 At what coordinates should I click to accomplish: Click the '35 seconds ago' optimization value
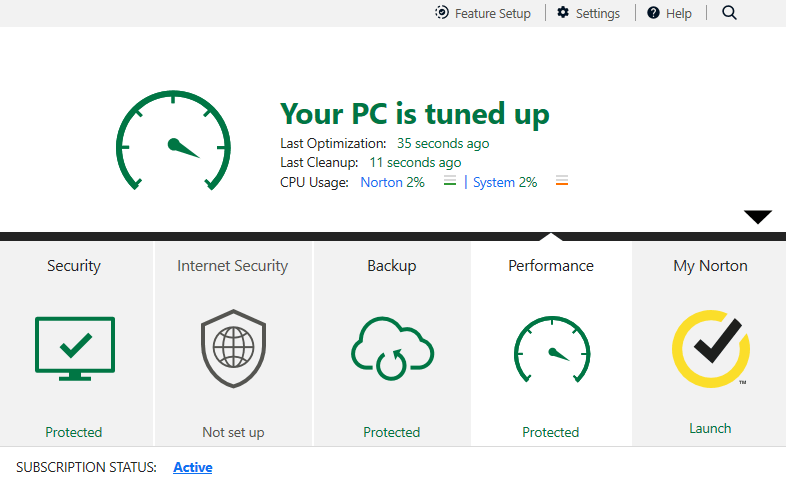pos(443,143)
